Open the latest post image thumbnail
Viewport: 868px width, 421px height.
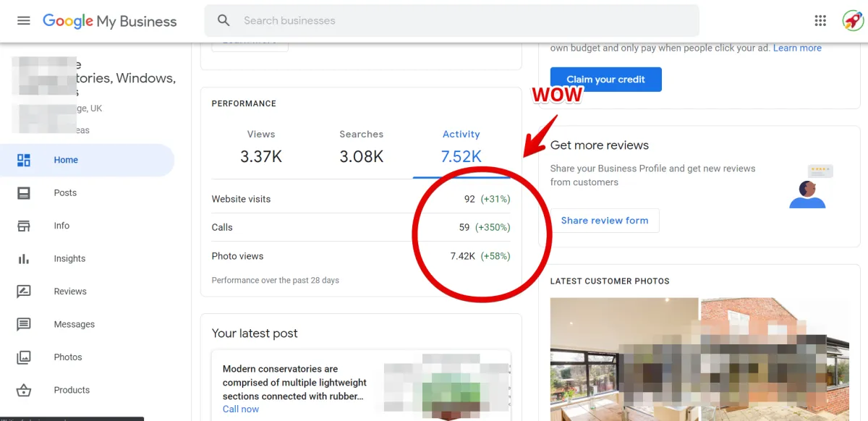click(x=446, y=386)
